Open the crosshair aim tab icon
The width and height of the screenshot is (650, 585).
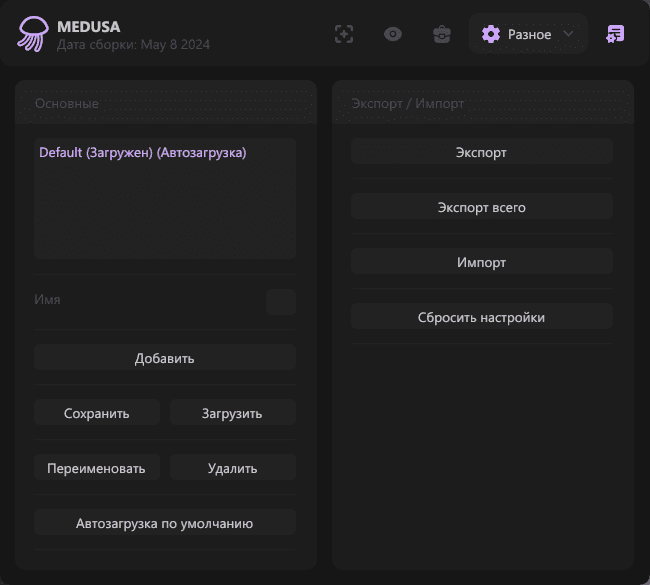tap(344, 34)
